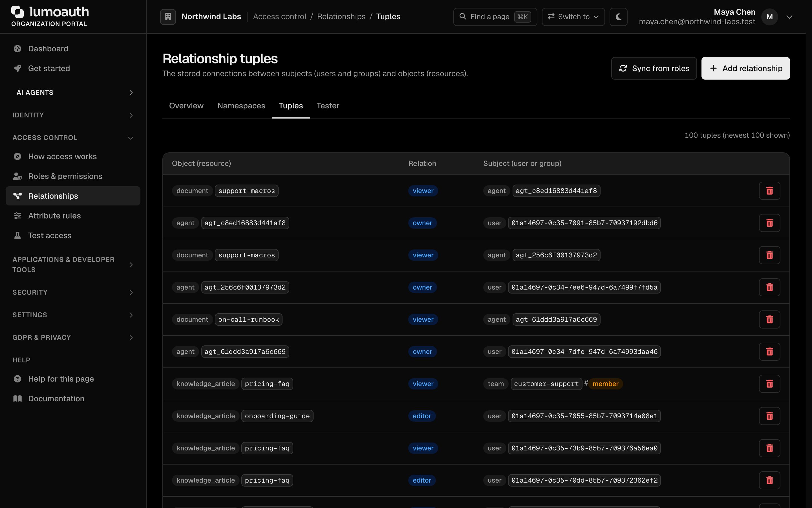Image resolution: width=812 pixels, height=508 pixels.
Task: Delete tuple owned by user 01a14697-0c35-7091-85b7-70937192dbd6
Action: pos(769,223)
